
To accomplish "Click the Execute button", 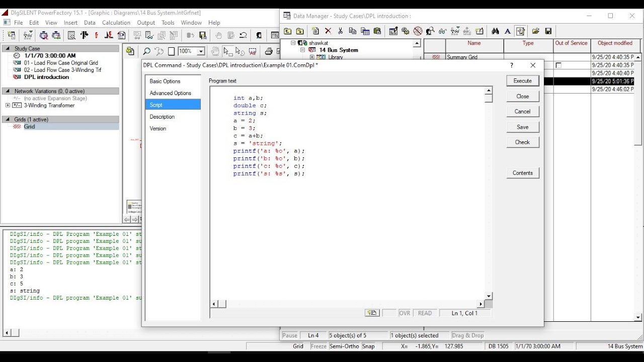I will point(523,80).
